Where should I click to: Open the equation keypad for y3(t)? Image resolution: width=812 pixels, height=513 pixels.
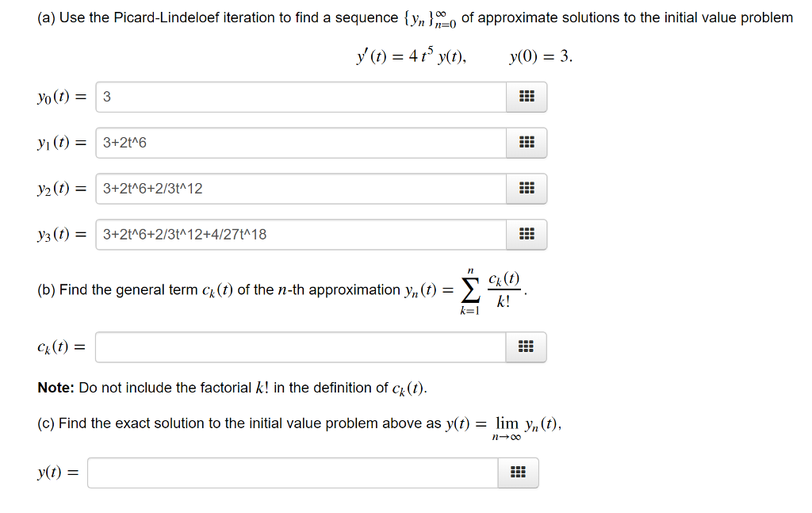click(525, 235)
